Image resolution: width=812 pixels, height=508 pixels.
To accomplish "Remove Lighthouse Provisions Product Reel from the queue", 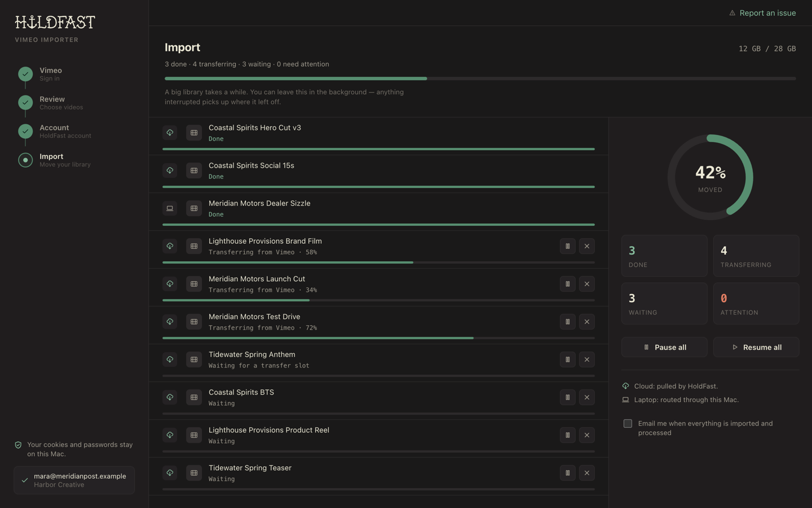I will (587, 435).
